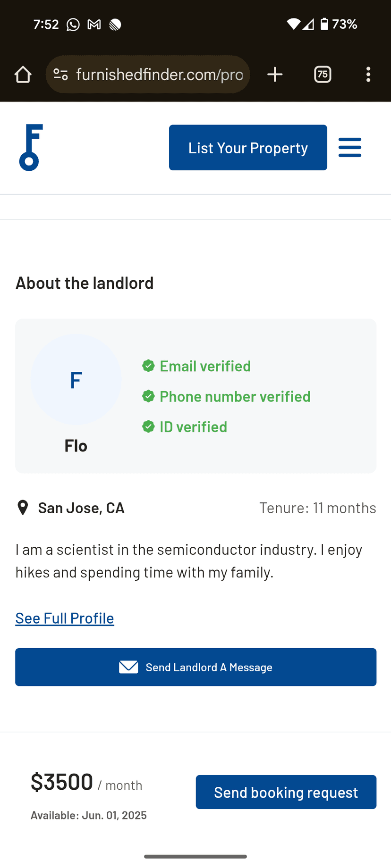The image size is (391, 868).
Task: Tap the furnishedfinder.com address bar
Action: [x=159, y=75]
